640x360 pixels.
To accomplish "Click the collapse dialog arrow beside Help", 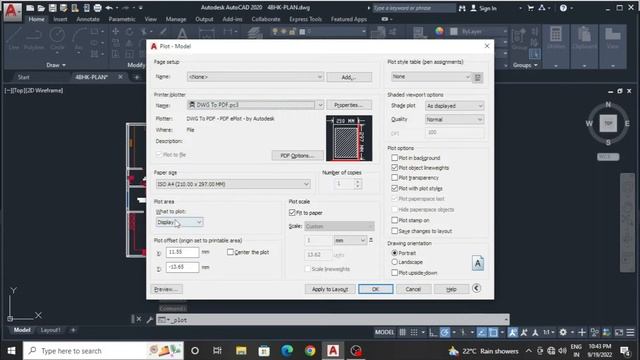I will tap(476, 289).
